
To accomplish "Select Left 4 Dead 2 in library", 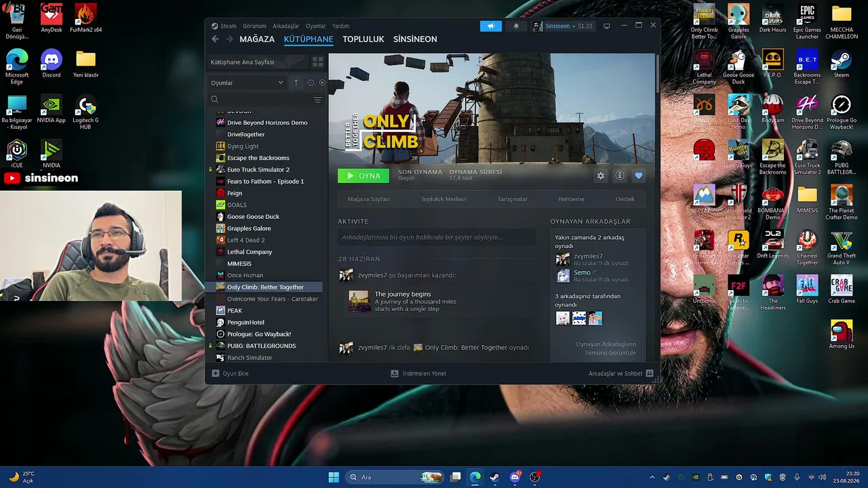I will 246,240.
